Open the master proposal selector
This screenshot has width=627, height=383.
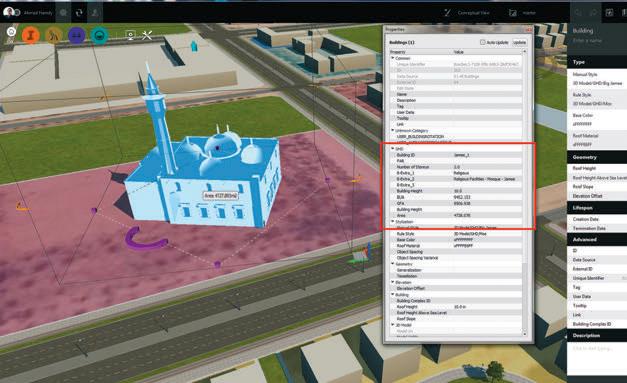pos(523,13)
